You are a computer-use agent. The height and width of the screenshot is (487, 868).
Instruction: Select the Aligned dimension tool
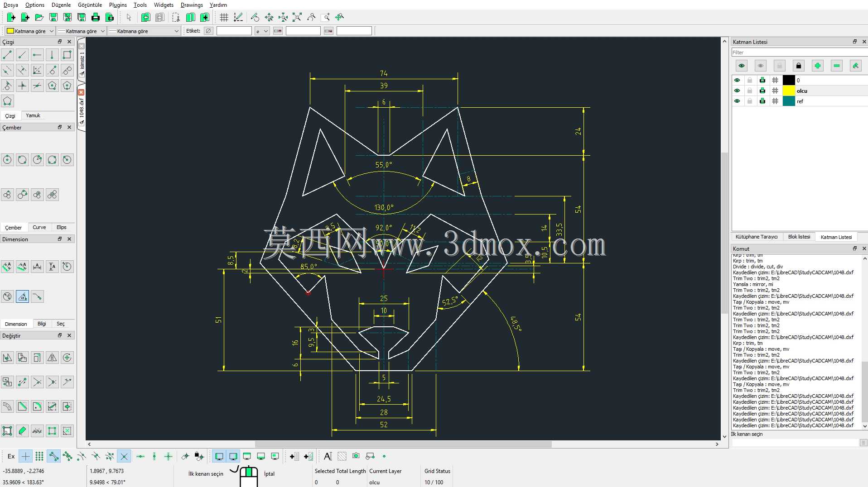tap(7, 267)
